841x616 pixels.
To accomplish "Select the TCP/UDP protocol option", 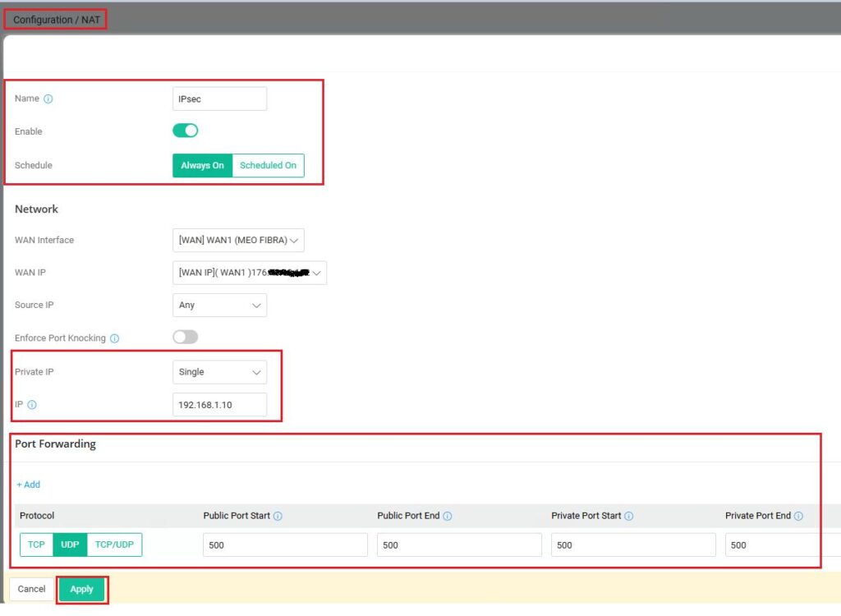I will (114, 545).
